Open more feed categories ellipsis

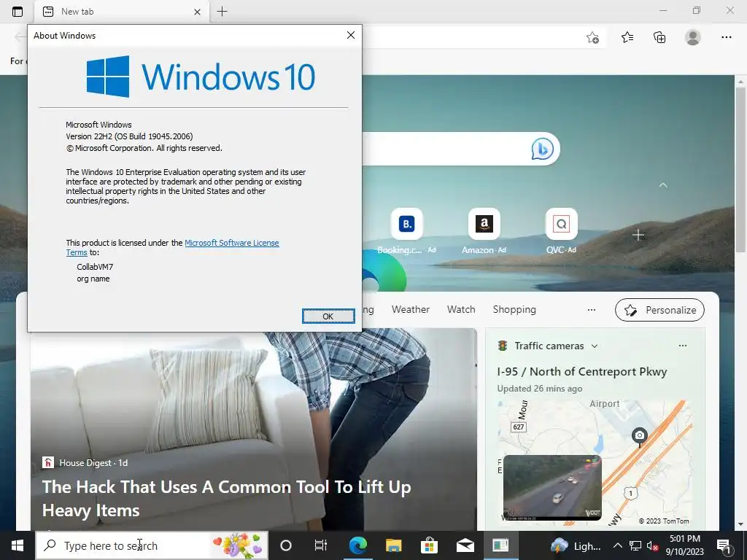pyautogui.click(x=591, y=309)
